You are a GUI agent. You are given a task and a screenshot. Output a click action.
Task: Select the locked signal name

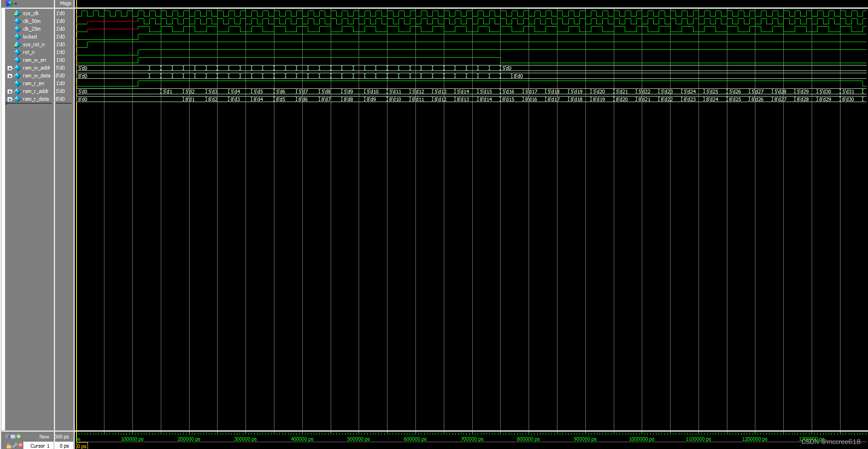(30, 37)
